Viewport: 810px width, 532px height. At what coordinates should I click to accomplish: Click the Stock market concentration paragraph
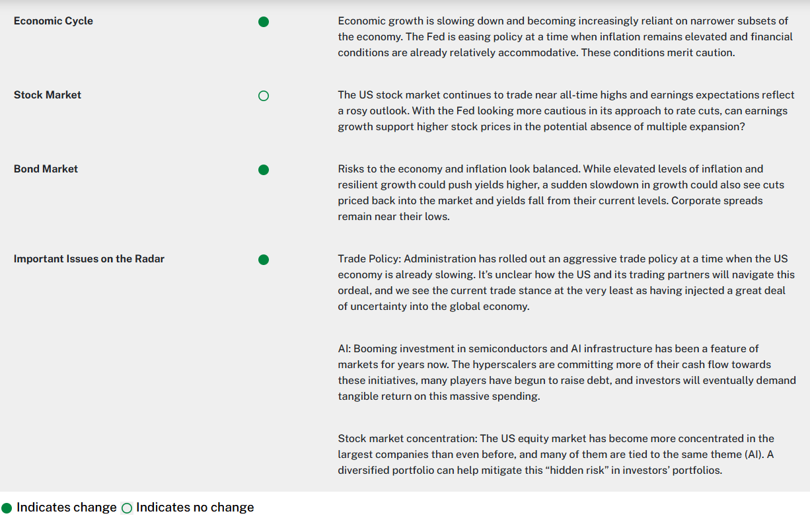pos(556,455)
